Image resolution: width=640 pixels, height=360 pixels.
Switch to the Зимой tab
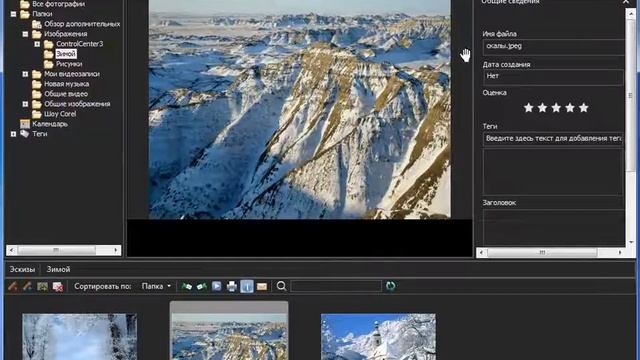(58, 269)
